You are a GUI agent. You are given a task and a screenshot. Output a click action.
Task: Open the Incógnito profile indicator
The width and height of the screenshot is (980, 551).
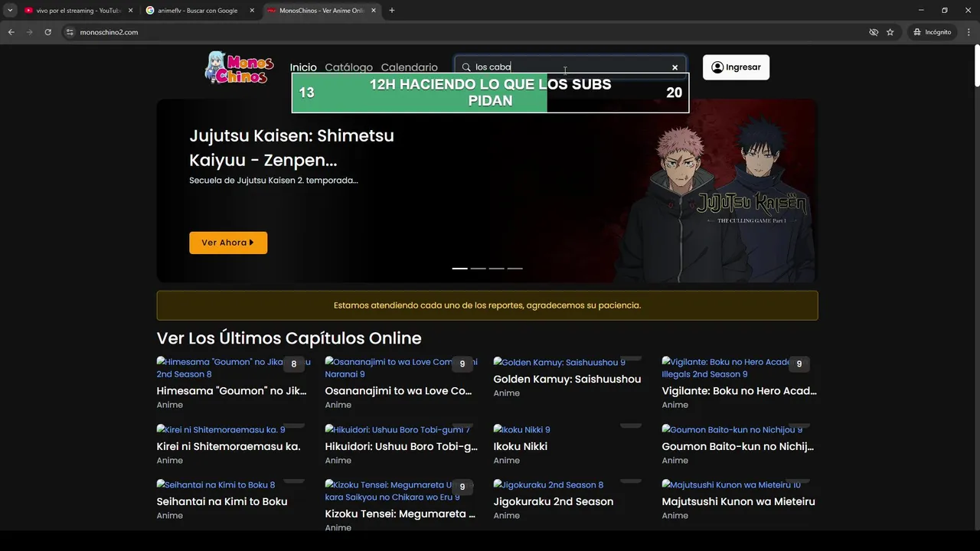(932, 32)
